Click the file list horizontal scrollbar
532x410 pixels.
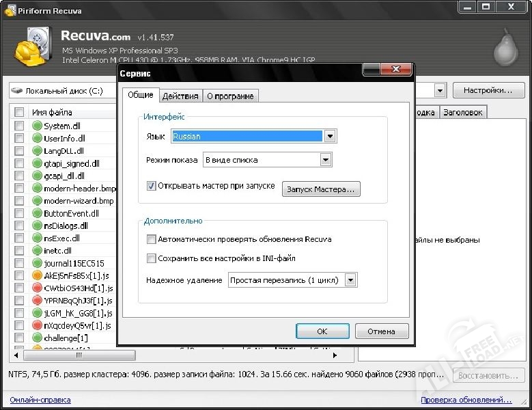tap(178, 355)
